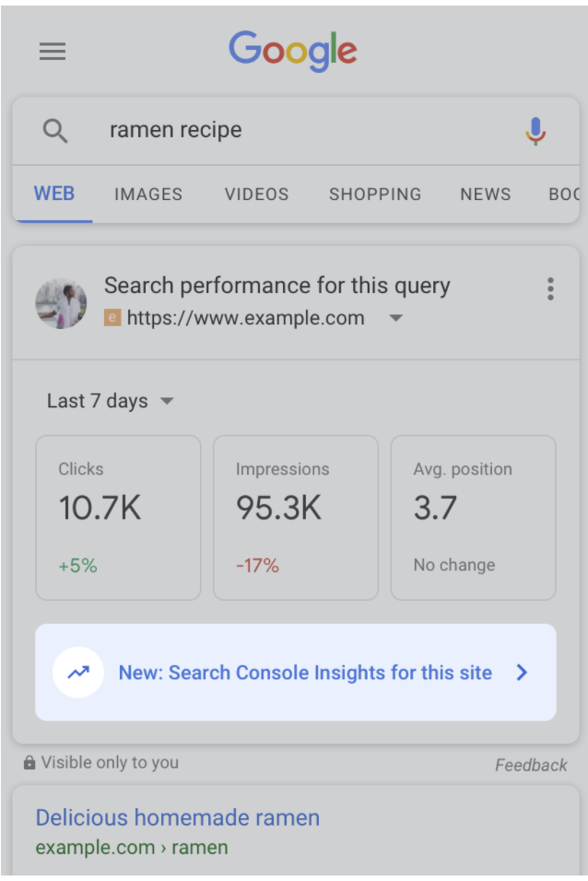Expand Search Console Insights via the chevron arrow
Image resolution: width=588 pixels, height=881 pixels.
(522, 672)
